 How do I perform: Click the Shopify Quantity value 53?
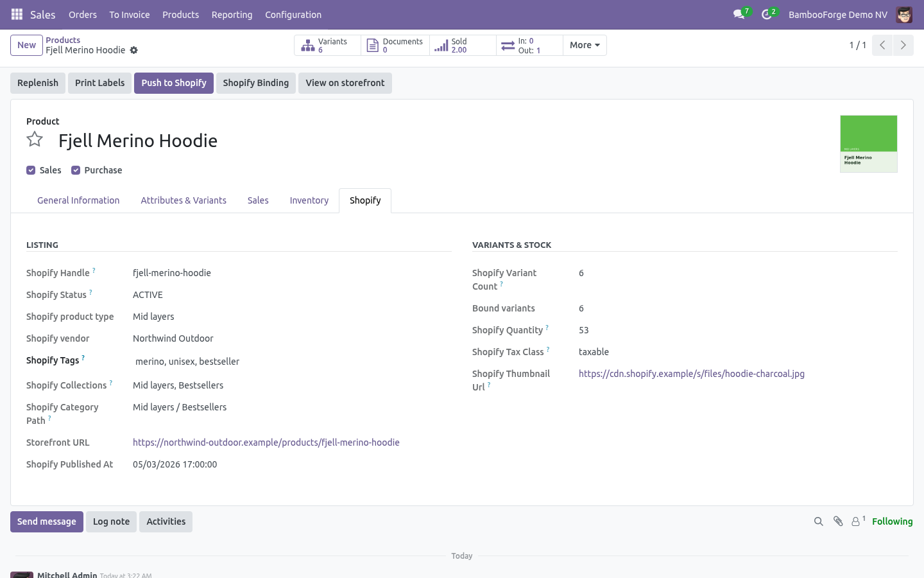coord(584,330)
